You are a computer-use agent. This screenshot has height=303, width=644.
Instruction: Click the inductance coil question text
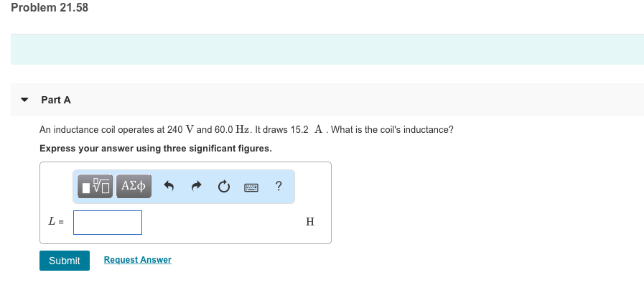(x=246, y=130)
